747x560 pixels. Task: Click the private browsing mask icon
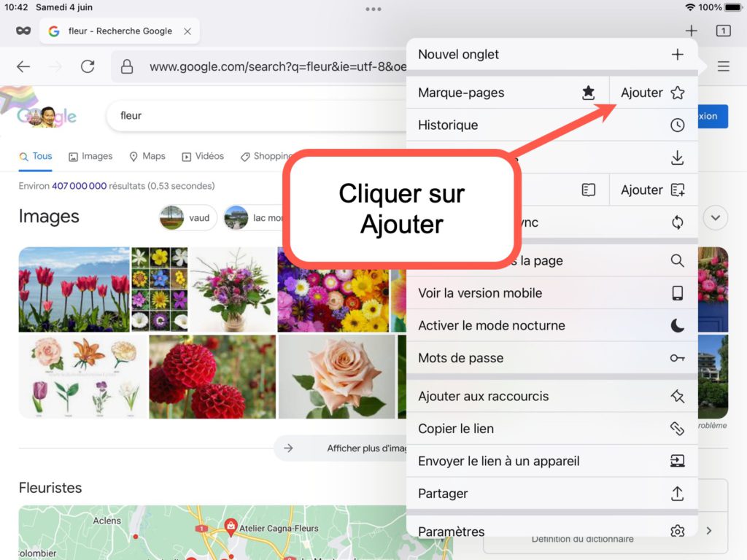23,31
